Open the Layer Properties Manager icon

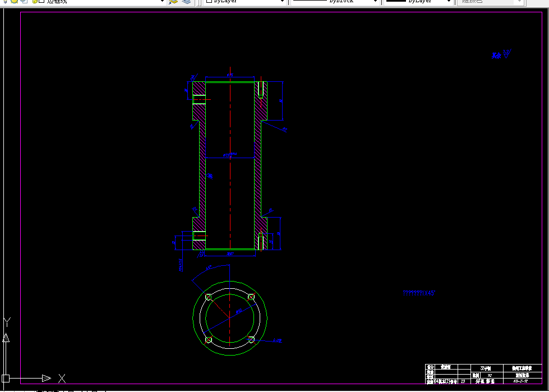click(173, 1)
